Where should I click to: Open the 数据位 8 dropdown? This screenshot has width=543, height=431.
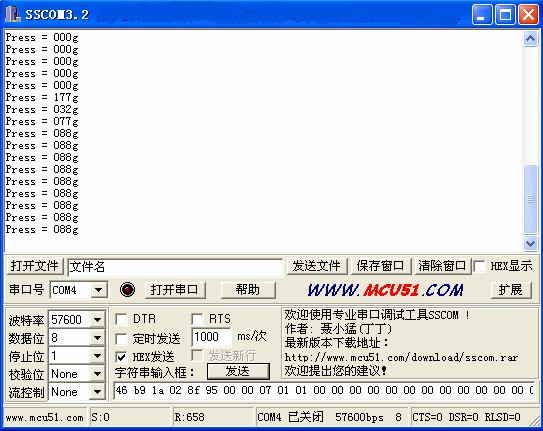(97, 338)
